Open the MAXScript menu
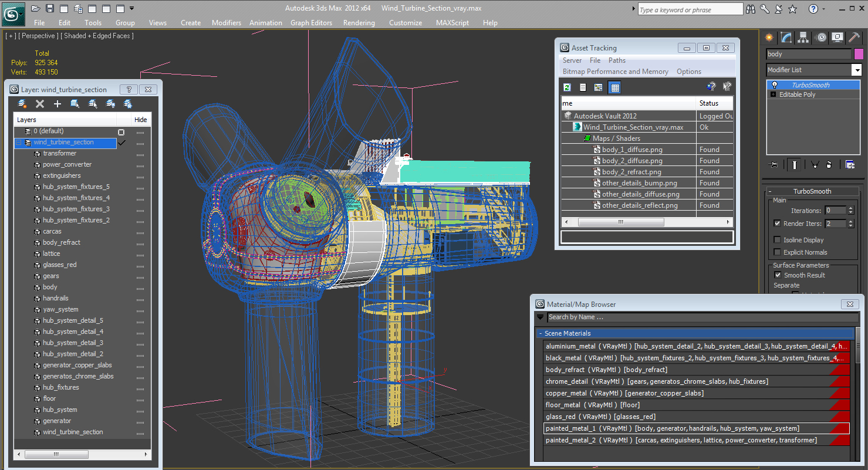Image resolution: width=868 pixels, height=470 pixels. pyautogui.click(x=452, y=23)
